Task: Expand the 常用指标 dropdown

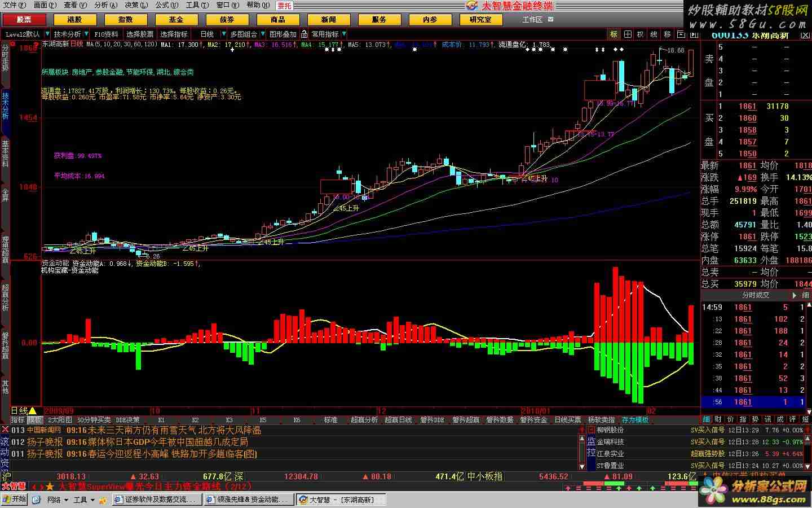Action: click(x=343, y=34)
